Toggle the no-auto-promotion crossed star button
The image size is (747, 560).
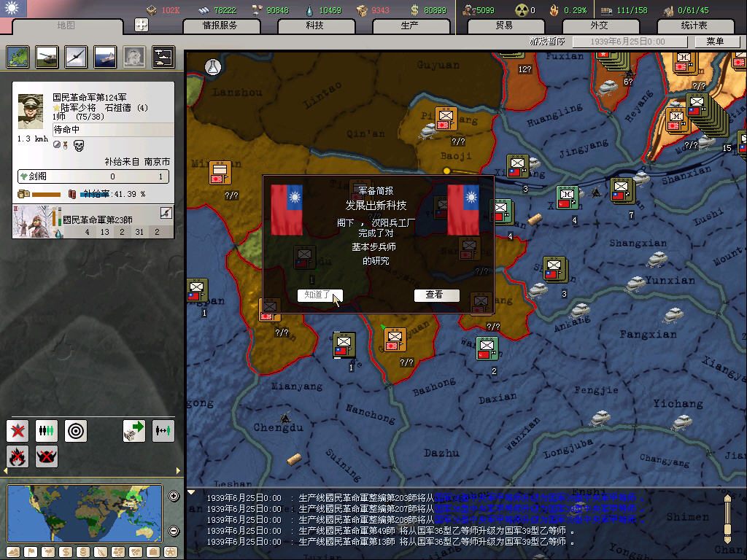pos(18,431)
